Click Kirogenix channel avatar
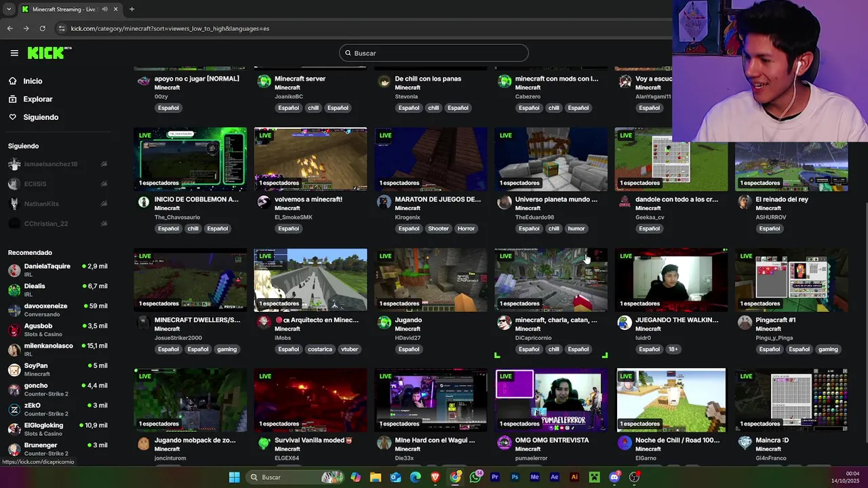Viewport: 868px width, 488px height. 384,202
